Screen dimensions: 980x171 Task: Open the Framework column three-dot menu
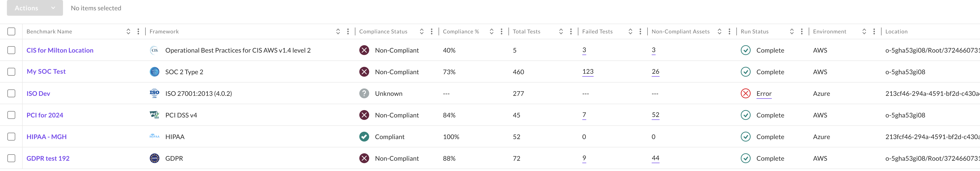click(x=348, y=31)
